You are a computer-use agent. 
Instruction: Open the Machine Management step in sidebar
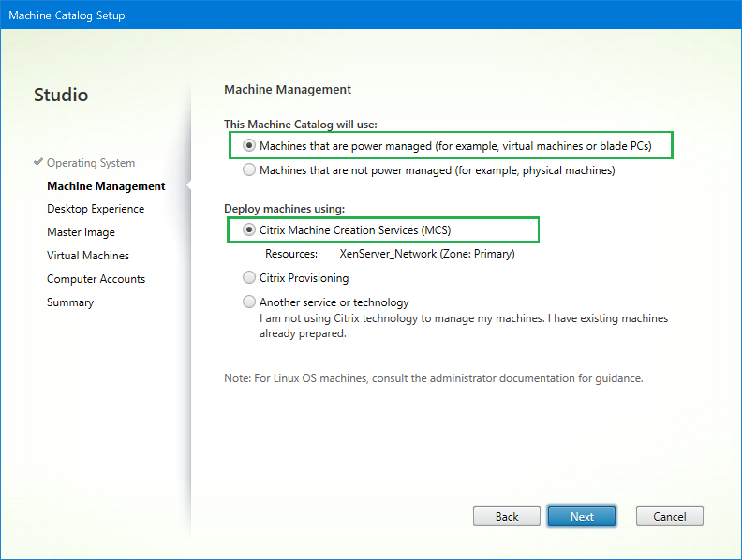tap(106, 186)
